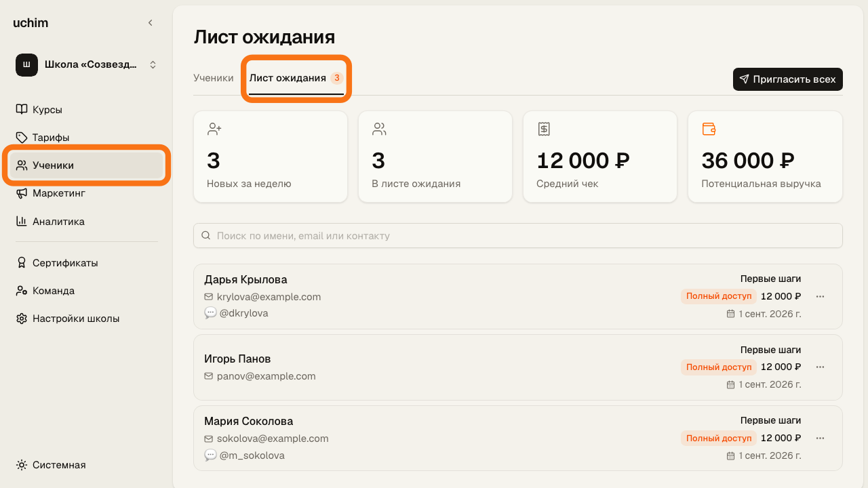Focus the search by name or email field
This screenshot has width=868, height=488.
518,236
